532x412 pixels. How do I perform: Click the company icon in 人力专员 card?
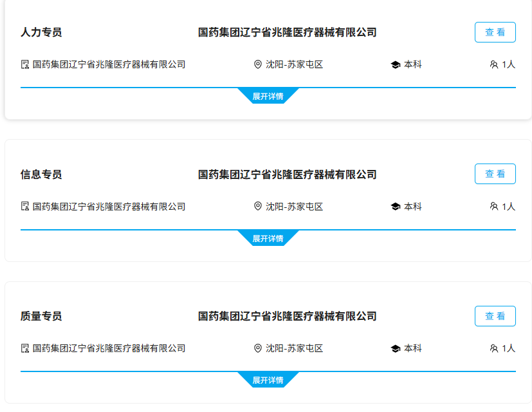click(25, 64)
